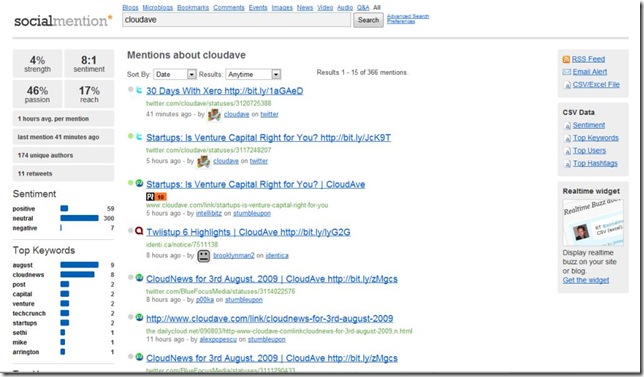Screen dimensions: 644x377
Task: Switch to the News category
Action: point(305,7)
